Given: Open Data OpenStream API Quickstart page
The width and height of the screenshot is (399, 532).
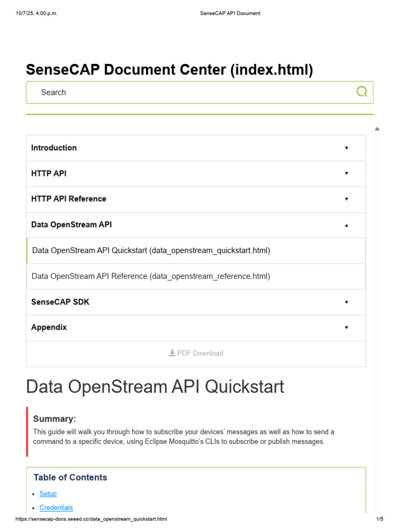Looking at the screenshot, I should click(x=151, y=250).
